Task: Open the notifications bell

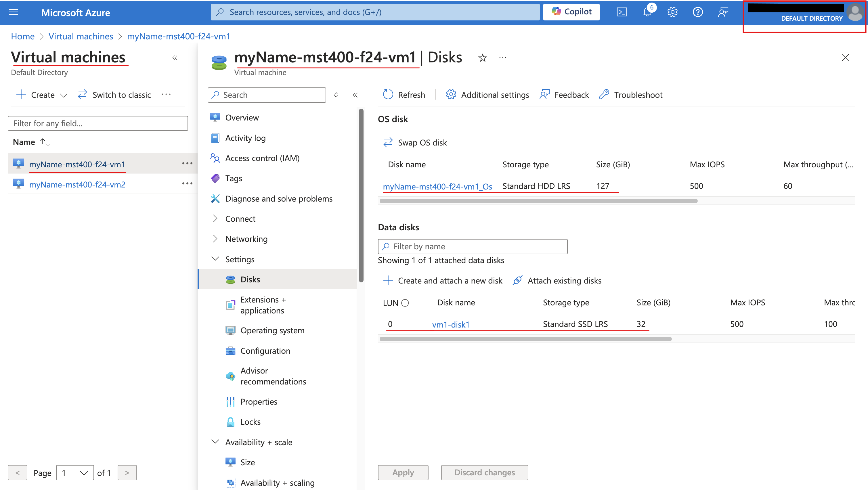Action: (x=647, y=12)
